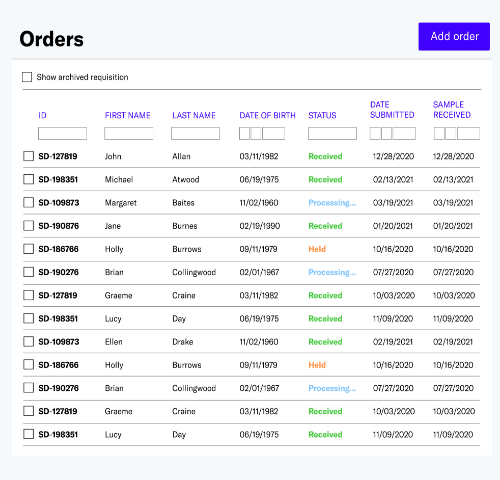
Task: Click the LAST NAME column header
Action: tap(194, 115)
